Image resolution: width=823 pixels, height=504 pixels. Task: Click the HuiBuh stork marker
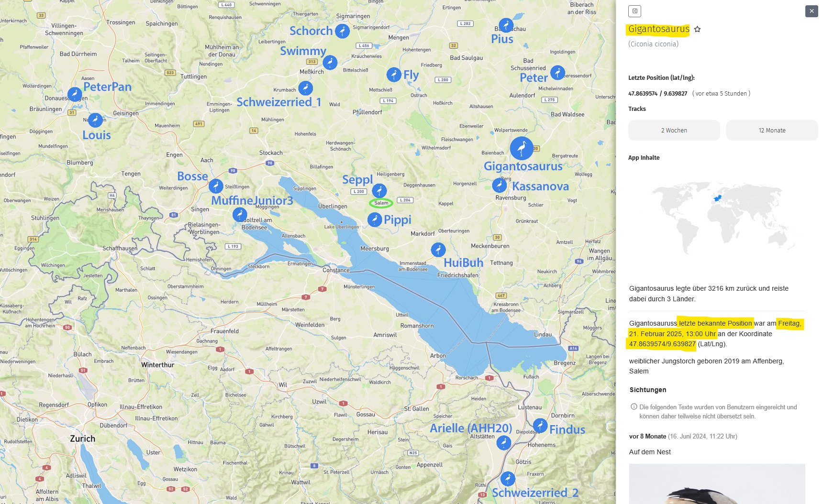(x=438, y=250)
